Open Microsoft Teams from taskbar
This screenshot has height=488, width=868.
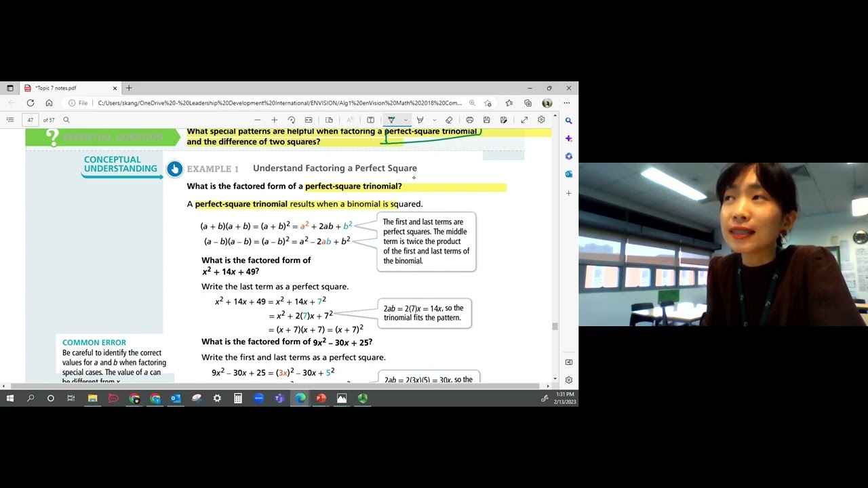(x=279, y=399)
